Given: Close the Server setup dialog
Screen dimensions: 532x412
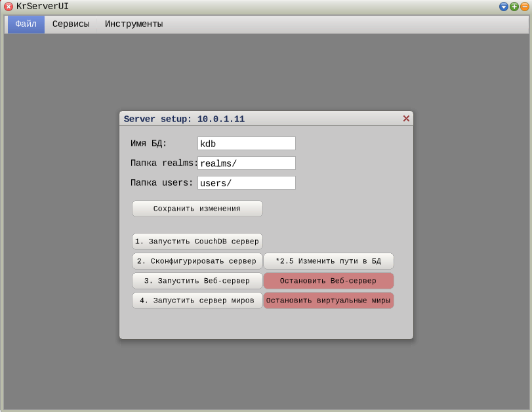Looking at the screenshot, I should pyautogui.click(x=406, y=119).
